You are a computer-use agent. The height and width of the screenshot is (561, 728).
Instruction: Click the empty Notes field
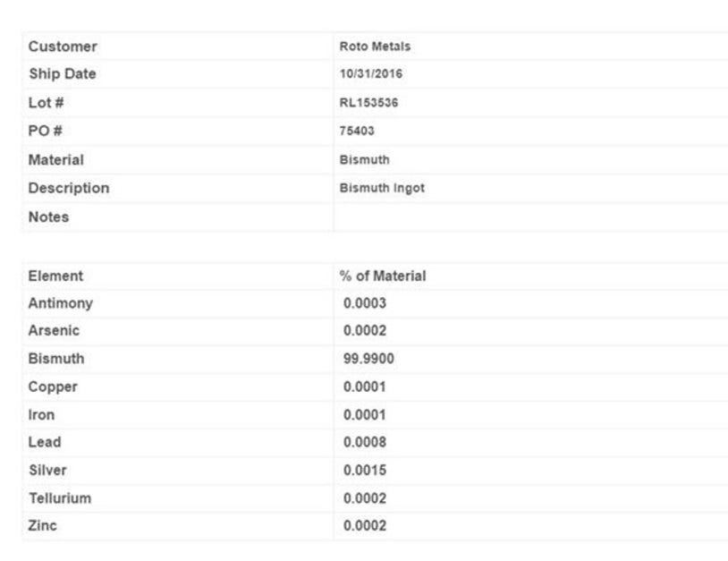pos(528,217)
